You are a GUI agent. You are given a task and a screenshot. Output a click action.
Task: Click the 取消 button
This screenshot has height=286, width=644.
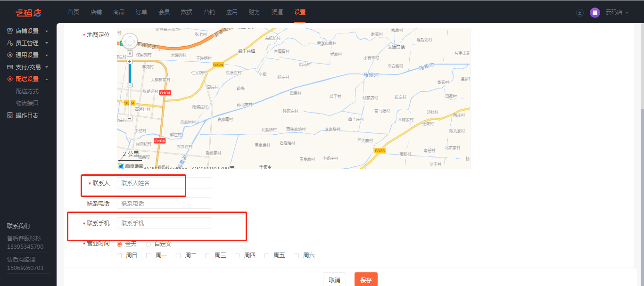click(x=335, y=280)
